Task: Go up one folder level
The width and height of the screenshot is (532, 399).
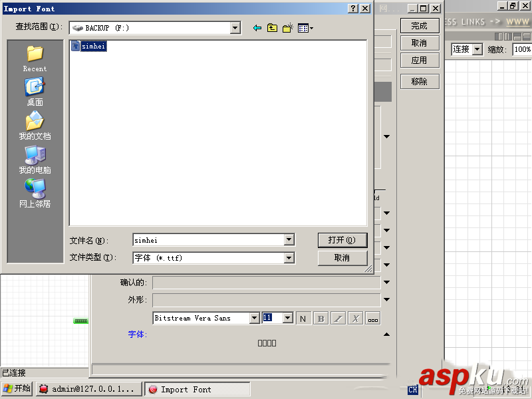Action: coord(272,28)
